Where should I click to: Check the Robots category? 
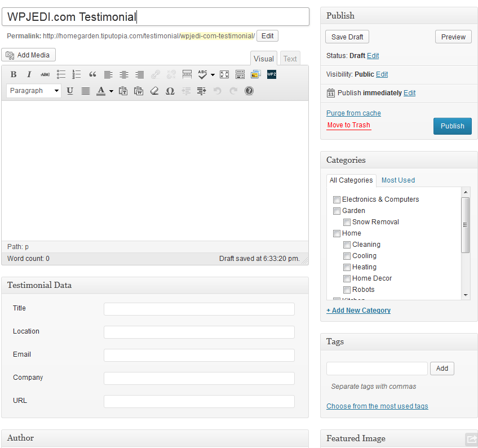pos(347,290)
